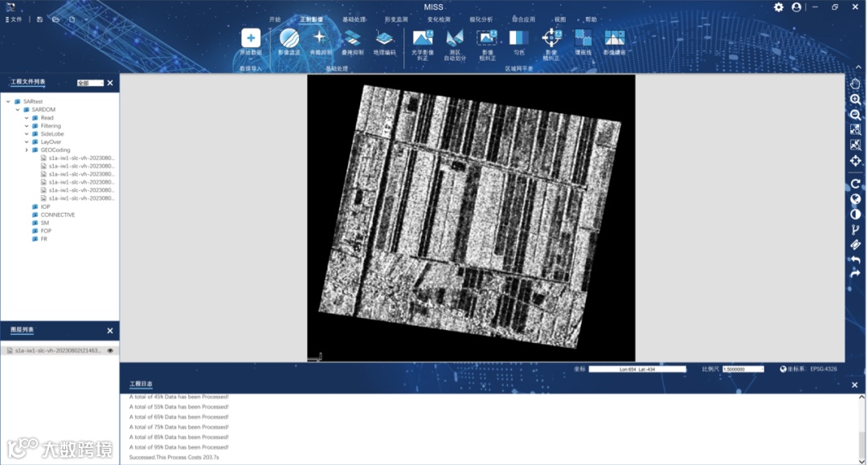This screenshot has height=465, width=868.
Task: Open the 变化检测 ribbon tab
Action: click(439, 19)
